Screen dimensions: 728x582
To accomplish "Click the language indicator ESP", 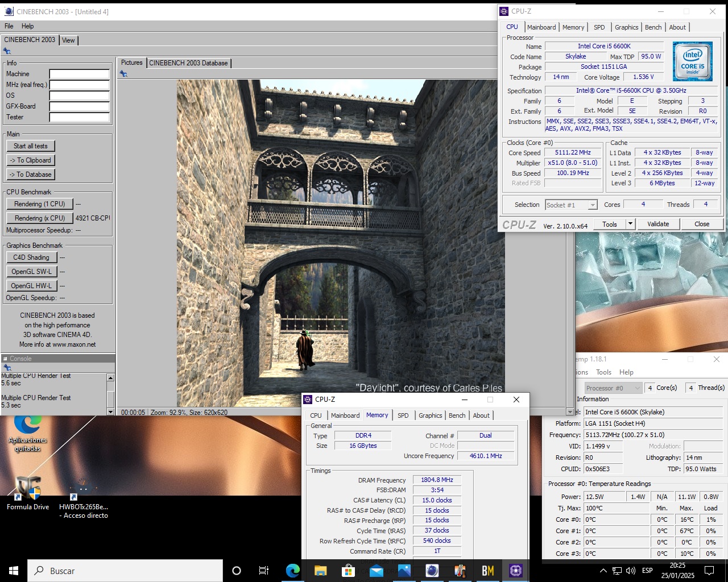I will (647, 571).
